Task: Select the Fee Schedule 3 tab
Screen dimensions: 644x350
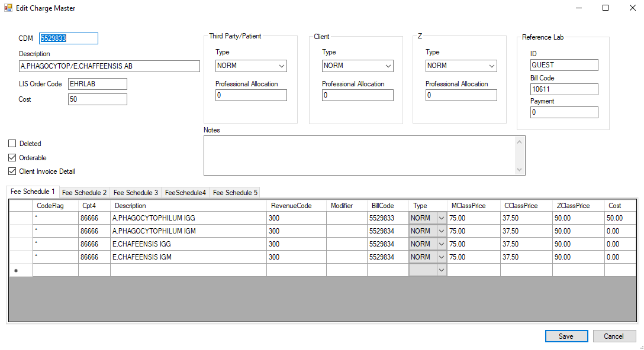Action: point(136,193)
